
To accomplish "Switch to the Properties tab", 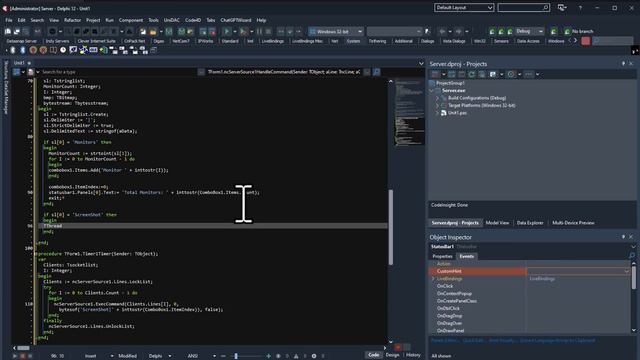I will pos(442,256).
